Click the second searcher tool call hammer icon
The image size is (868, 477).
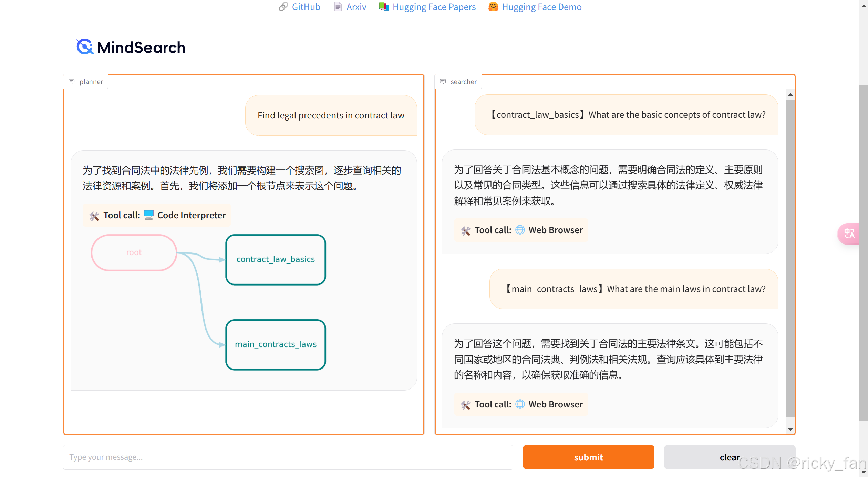pos(466,405)
